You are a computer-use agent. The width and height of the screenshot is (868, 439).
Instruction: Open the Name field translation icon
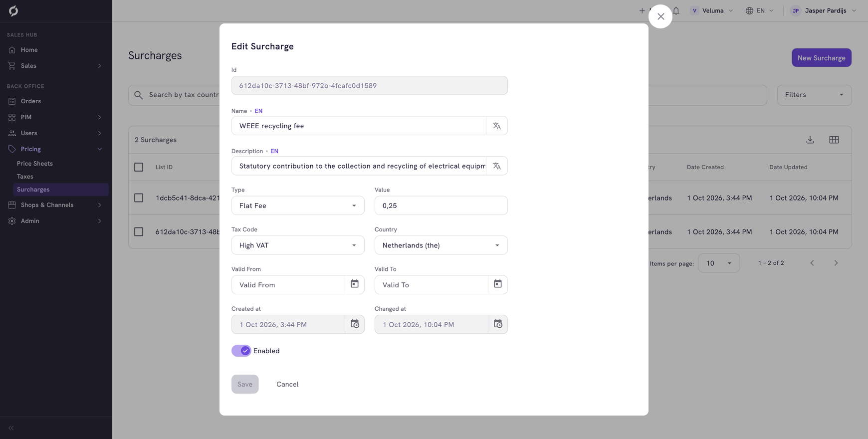point(497,126)
